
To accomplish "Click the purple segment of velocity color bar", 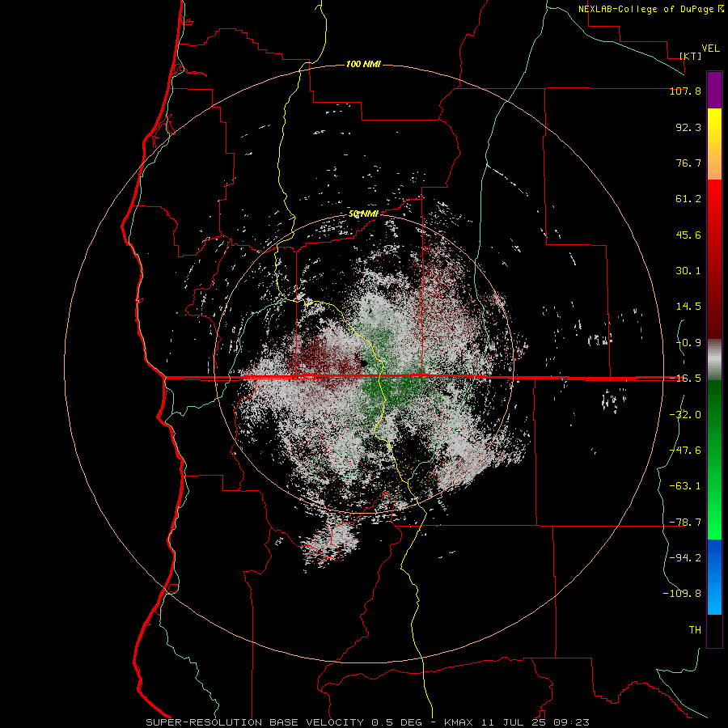I will coord(714,90).
